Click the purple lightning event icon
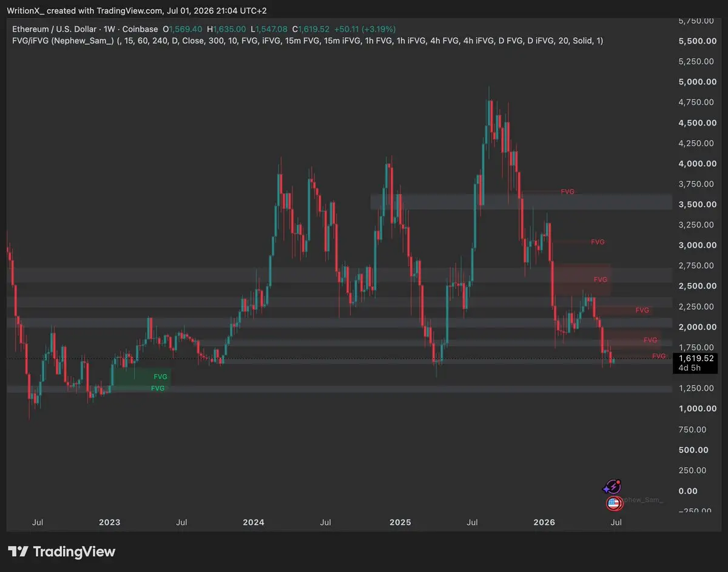 (x=612, y=486)
